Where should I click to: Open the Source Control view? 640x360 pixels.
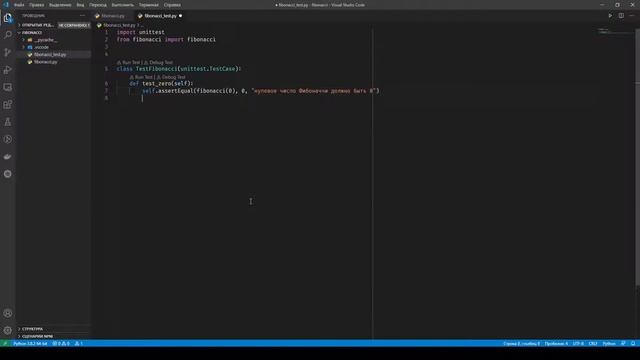click(x=8, y=52)
